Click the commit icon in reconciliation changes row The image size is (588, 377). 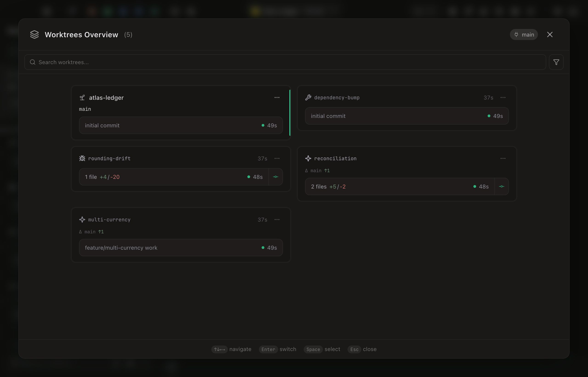(x=502, y=186)
